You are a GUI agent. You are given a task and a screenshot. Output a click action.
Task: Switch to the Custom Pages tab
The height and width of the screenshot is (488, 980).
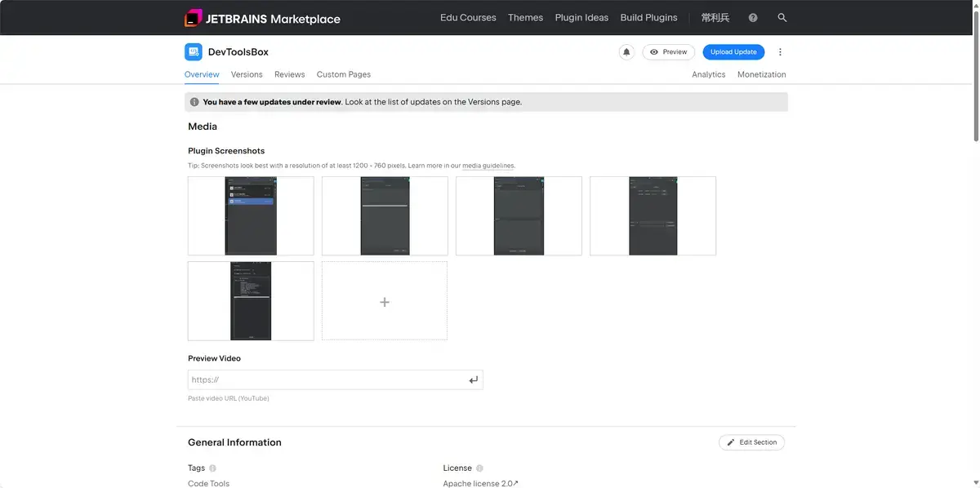coord(344,74)
